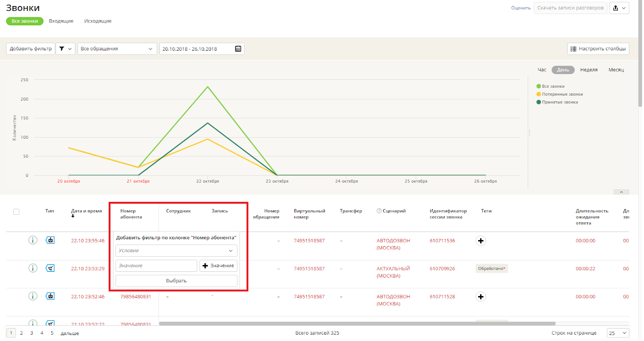Toggle the Все звонки series in the legend
This screenshot has width=644, height=341.
click(550, 86)
